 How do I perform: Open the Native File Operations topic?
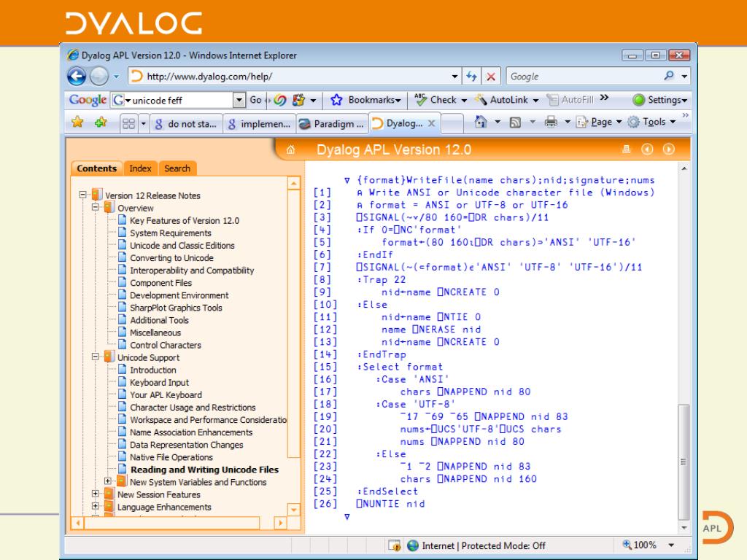pos(171,457)
